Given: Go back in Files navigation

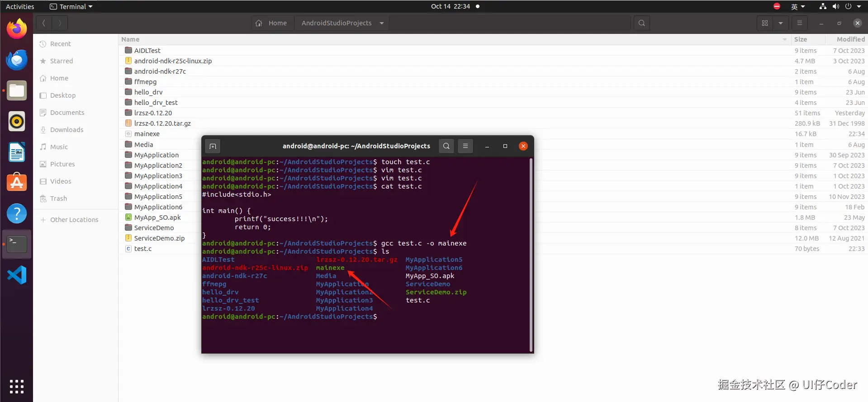Looking at the screenshot, I should pyautogui.click(x=44, y=23).
